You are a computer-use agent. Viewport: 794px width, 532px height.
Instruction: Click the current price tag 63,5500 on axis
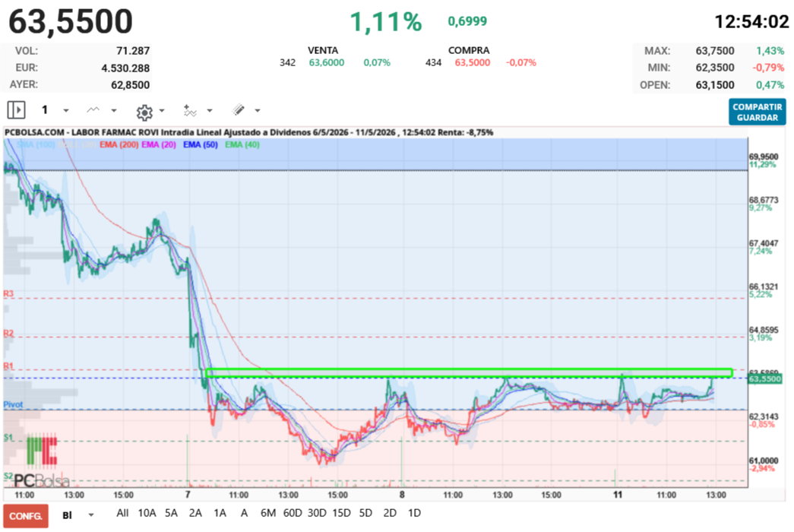(764, 378)
